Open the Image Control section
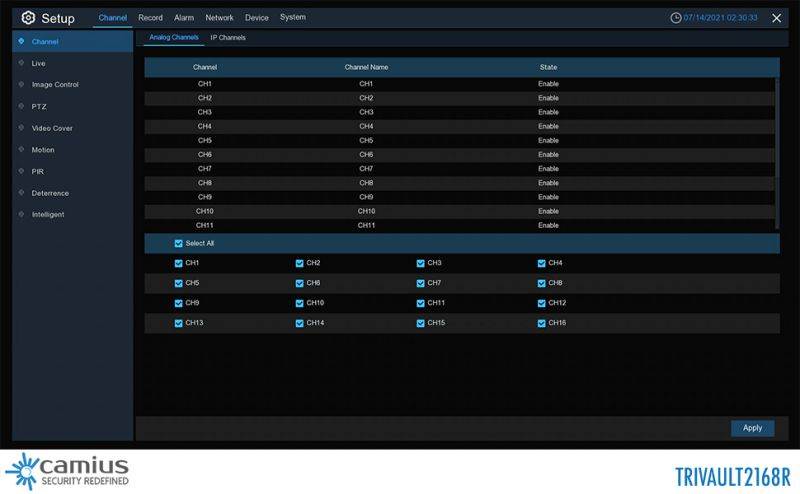 pos(55,85)
